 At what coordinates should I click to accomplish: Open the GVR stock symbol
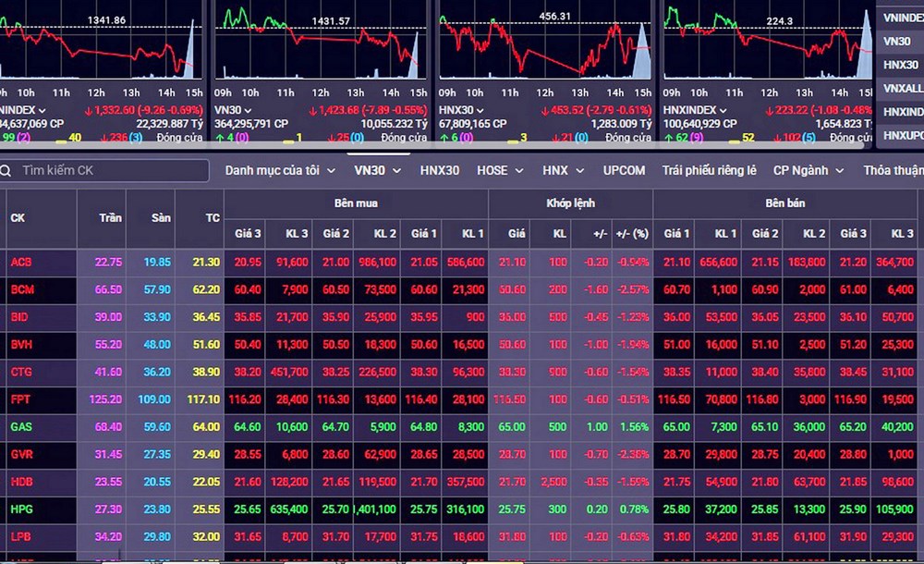pyautogui.click(x=21, y=455)
